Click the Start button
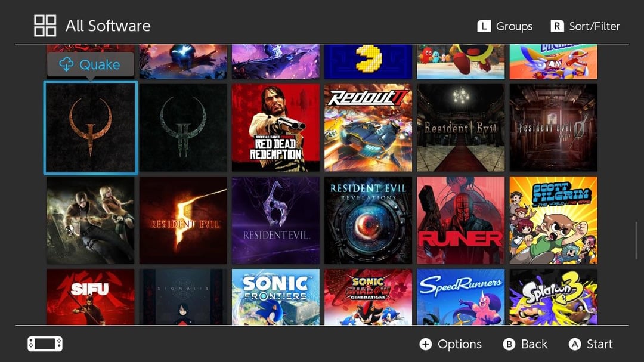Image resolution: width=644 pixels, height=362 pixels. [590, 344]
